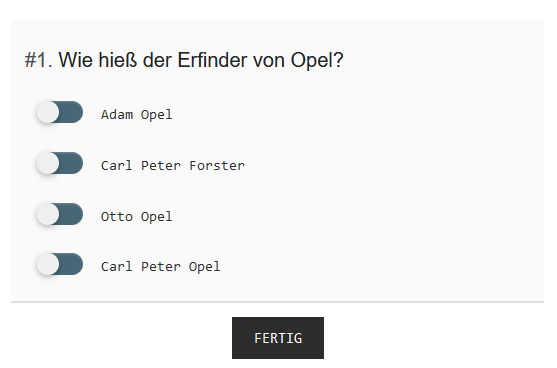This screenshot has height=368, width=557.
Task: Click the heading "Wie hieß der Erfinder von Opel?"
Action: (x=201, y=60)
